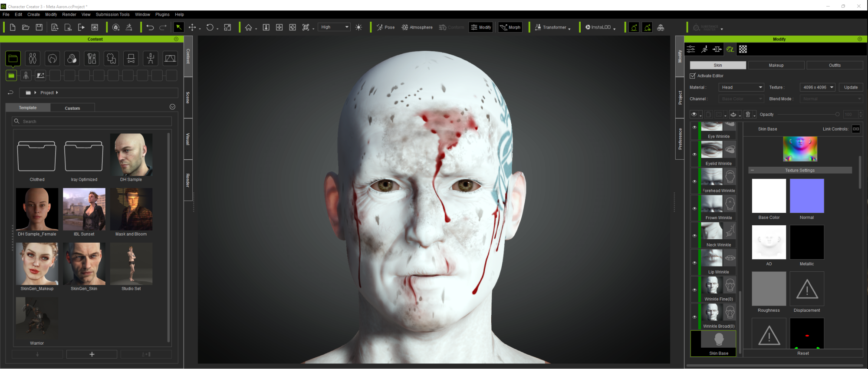This screenshot has height=369, width=868.
Task: Open the Skin materials content category
Action: pos(72,58)
